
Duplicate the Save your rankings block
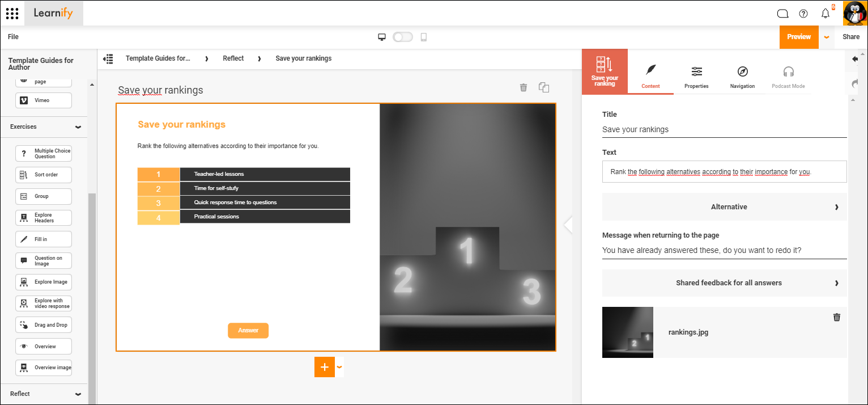click(543, 87)
